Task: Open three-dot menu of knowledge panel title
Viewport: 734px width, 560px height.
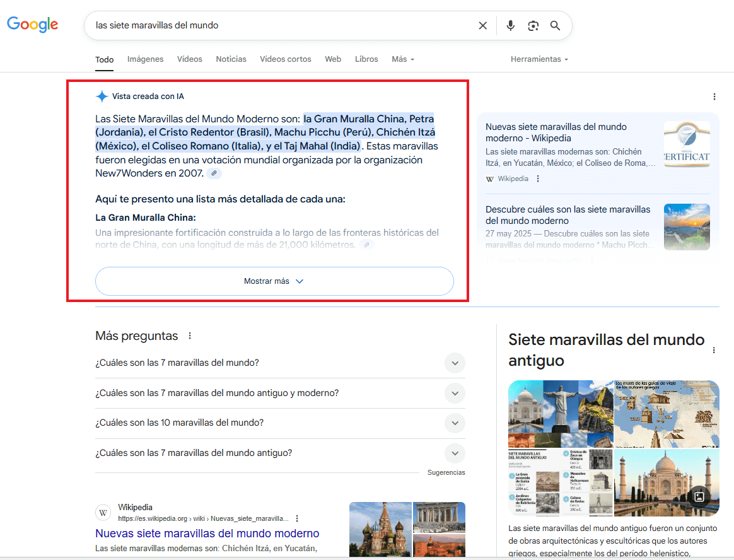Action: coord(714,350)
